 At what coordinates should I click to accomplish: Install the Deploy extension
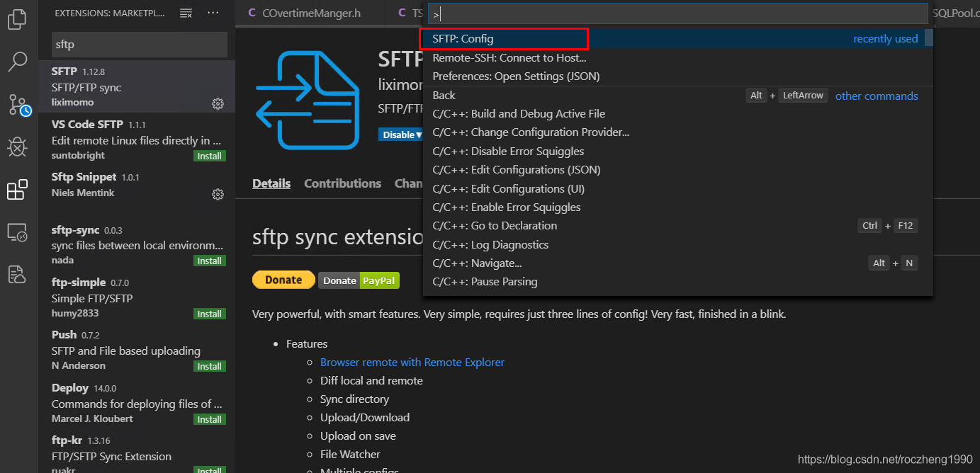(x=210, y=419)
